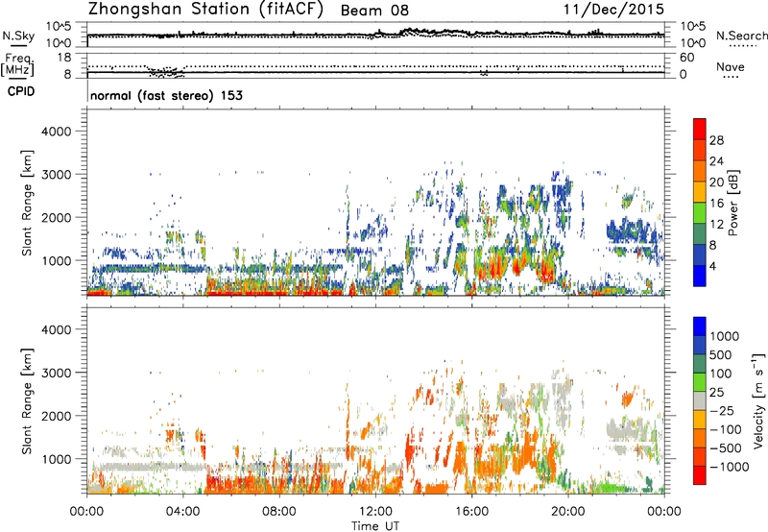Click the 3000 tick of power panel

point(56,175)
